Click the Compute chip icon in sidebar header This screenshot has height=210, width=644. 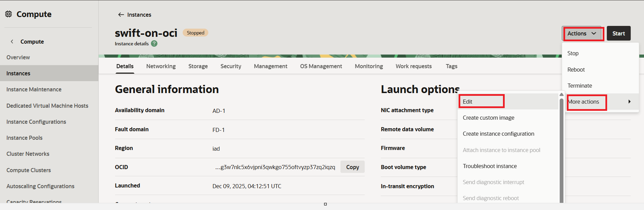click(x=9, y=14)
